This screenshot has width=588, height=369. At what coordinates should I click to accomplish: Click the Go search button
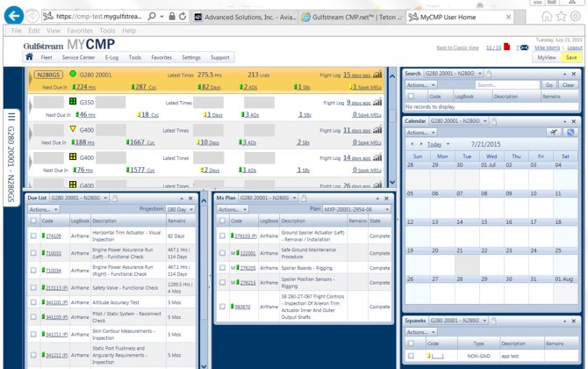(x=549, y=85)
